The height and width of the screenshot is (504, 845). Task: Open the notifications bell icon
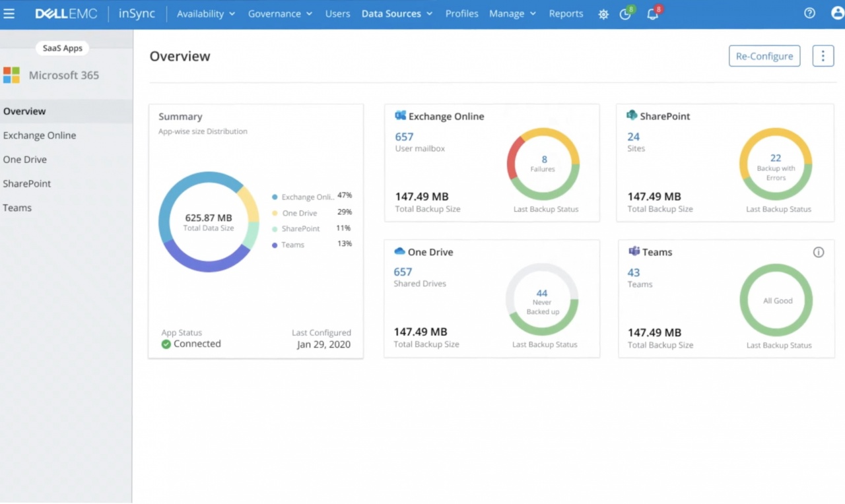[654, 13]
